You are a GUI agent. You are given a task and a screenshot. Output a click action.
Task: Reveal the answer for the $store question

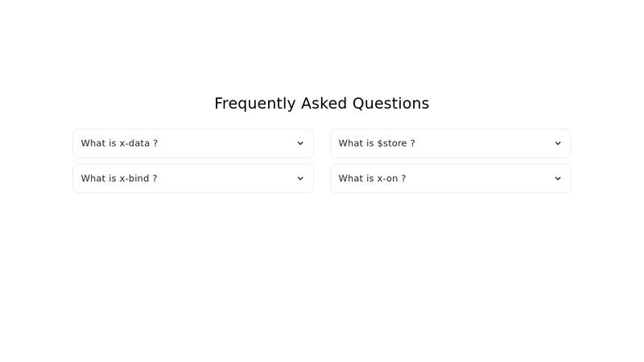point(451,143)
